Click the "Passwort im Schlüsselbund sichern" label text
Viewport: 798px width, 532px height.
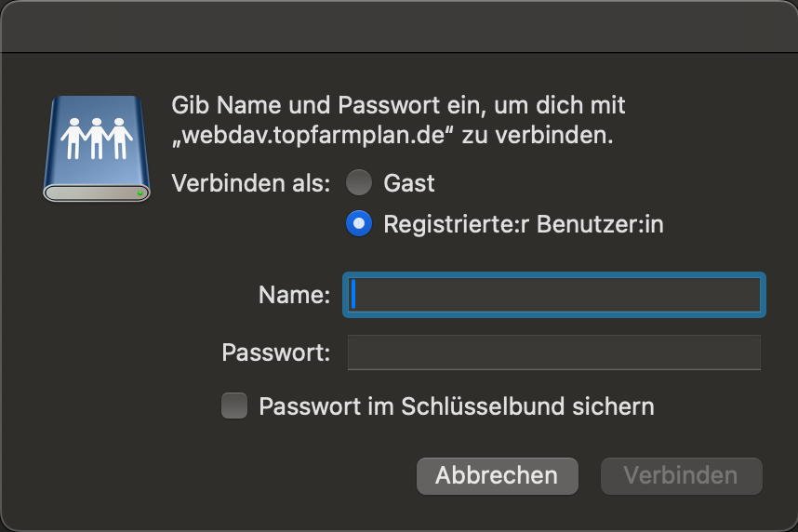coord(457,406)
